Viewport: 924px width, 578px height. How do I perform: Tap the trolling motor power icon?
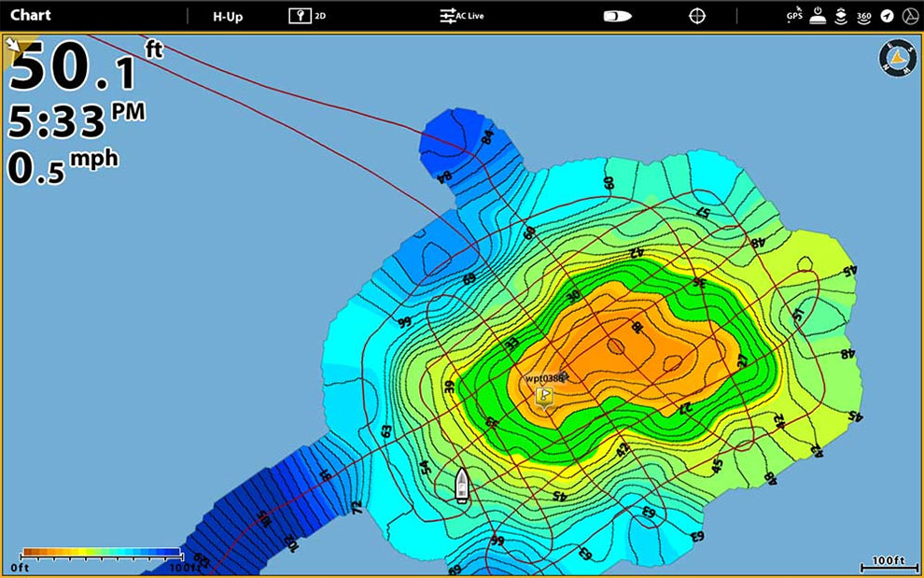point(818,15)
